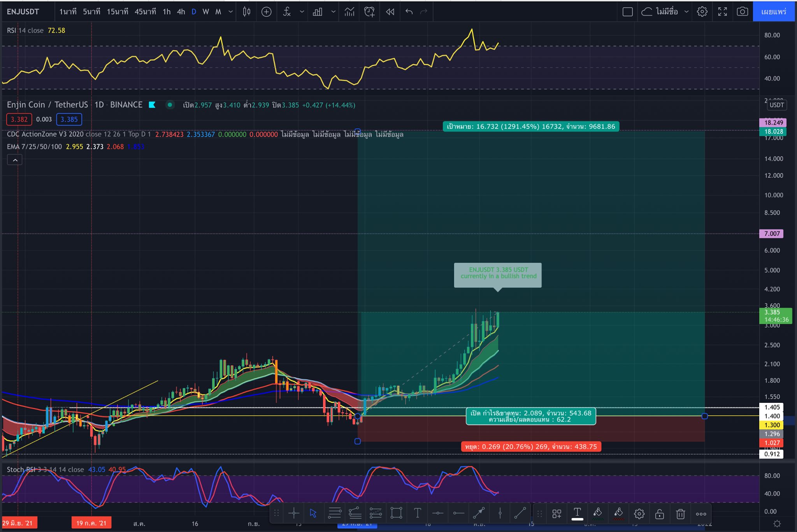Image resolution: width=797 pixels, height=532 pixels.
Task: Delete the selected drawing with trash icon
Action: point(680,514)
